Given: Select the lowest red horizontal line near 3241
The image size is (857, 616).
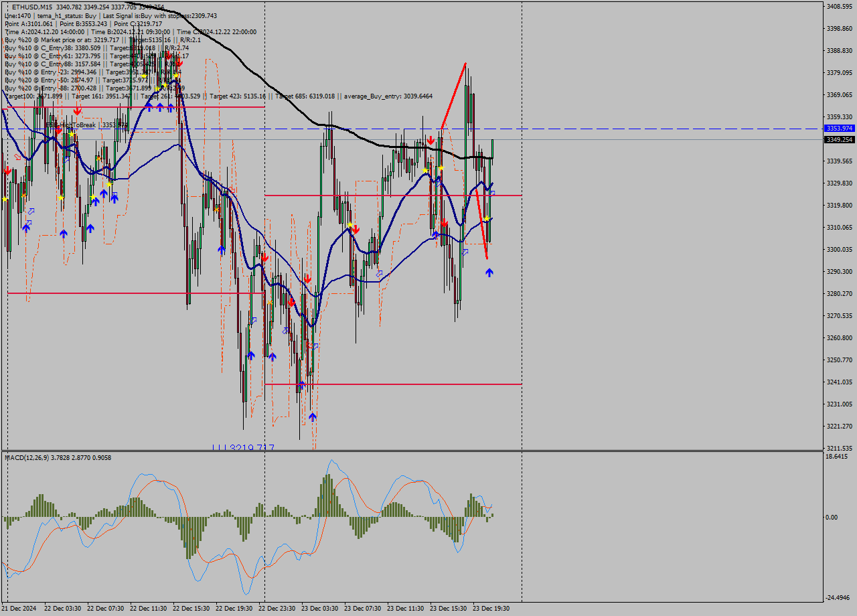Looking at the screenshot, I should (x=393, y=384).
